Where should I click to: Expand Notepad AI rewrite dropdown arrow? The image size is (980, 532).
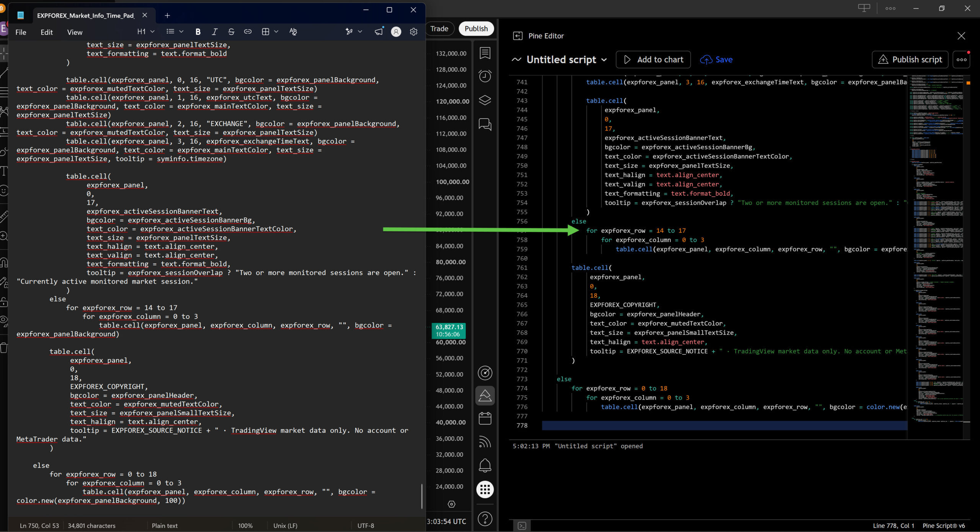point(360,32)
